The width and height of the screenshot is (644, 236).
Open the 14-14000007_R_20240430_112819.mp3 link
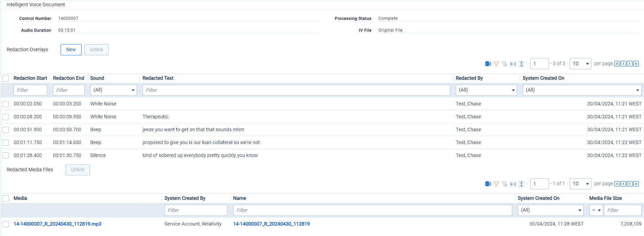58,224
